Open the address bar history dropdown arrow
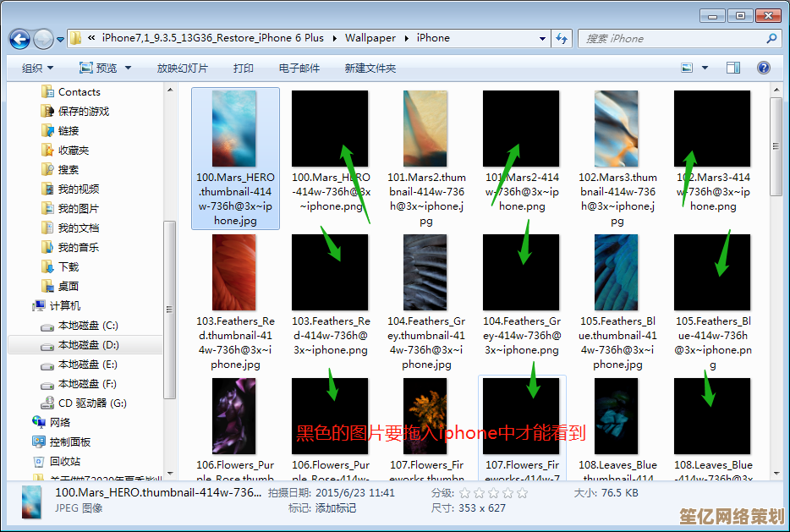The image size is (790, 532). click(542, 39)
